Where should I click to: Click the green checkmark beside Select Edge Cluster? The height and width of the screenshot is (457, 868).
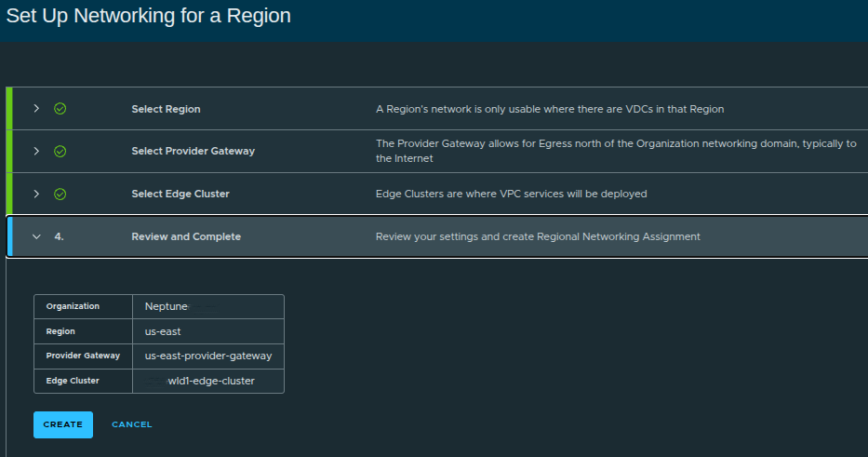(x=60, y=194)
